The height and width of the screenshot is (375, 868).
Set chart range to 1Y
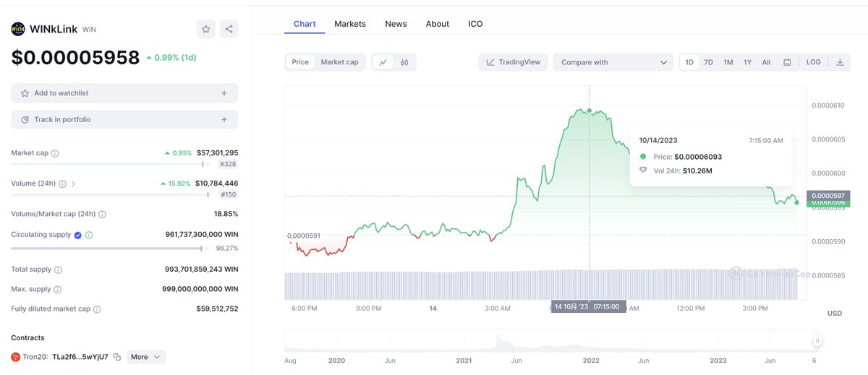pos(747,62)
